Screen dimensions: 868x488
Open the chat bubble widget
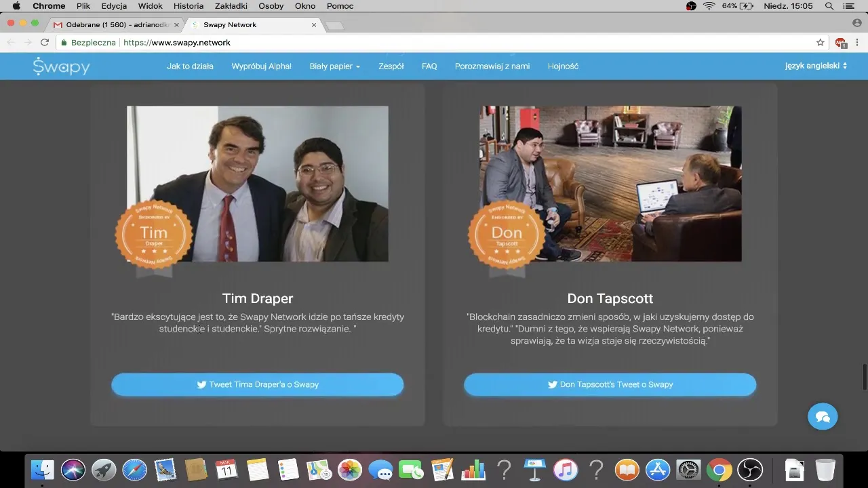[823, 416]
